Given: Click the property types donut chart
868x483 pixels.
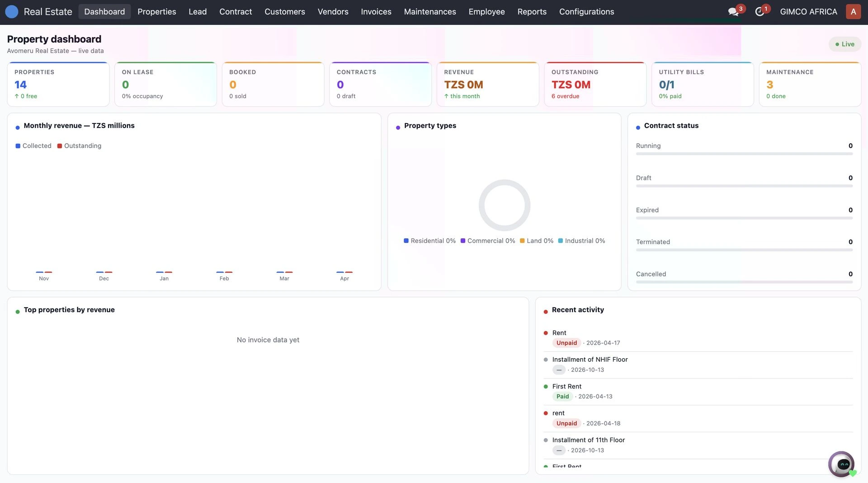Looking at the screenshot, I should (x=504, y=205).
